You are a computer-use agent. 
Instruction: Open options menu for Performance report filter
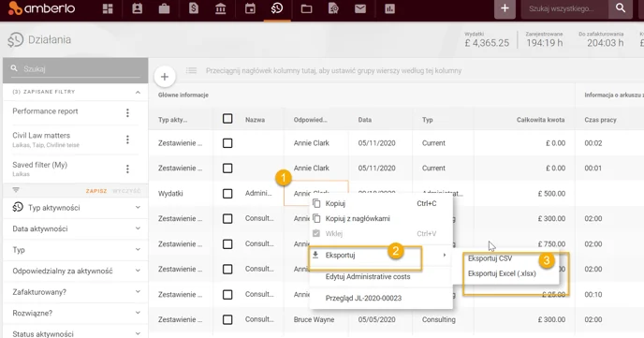(127, 113)
